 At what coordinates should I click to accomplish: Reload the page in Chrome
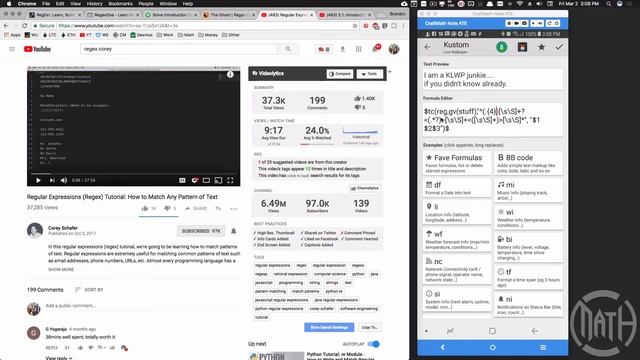[24, 26]
